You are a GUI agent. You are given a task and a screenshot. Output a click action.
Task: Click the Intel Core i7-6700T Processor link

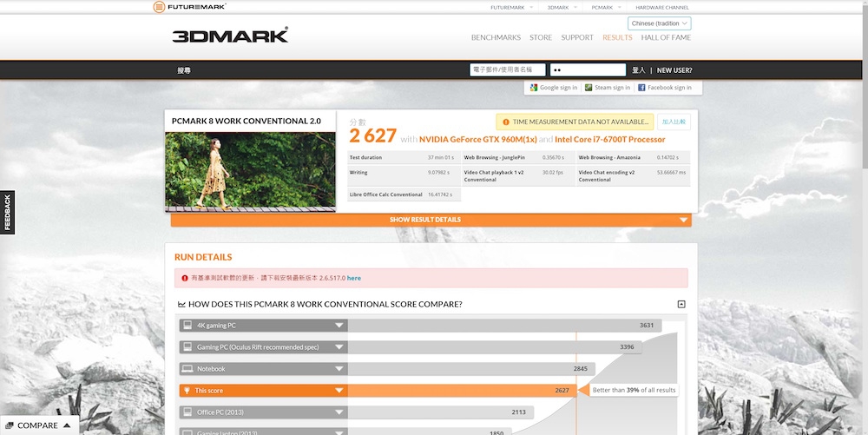(610, 140)
